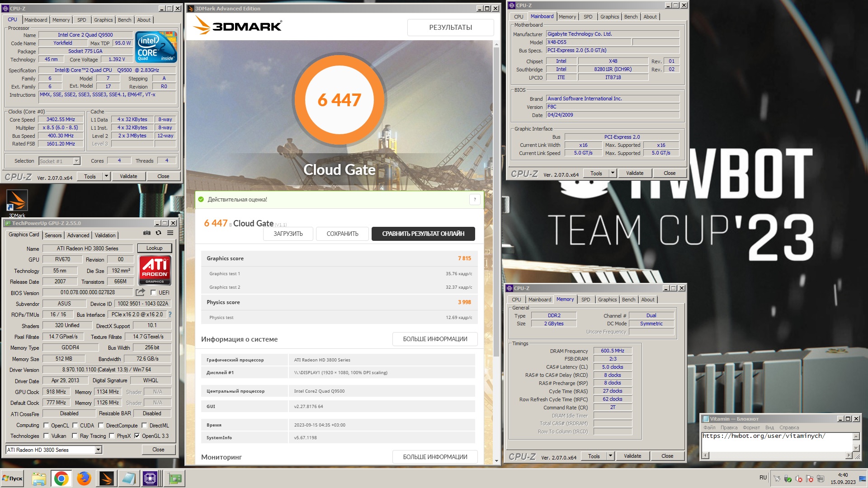
Task: Take a GPU-Z screenshot with camera icon
Action: click(147, 233)
